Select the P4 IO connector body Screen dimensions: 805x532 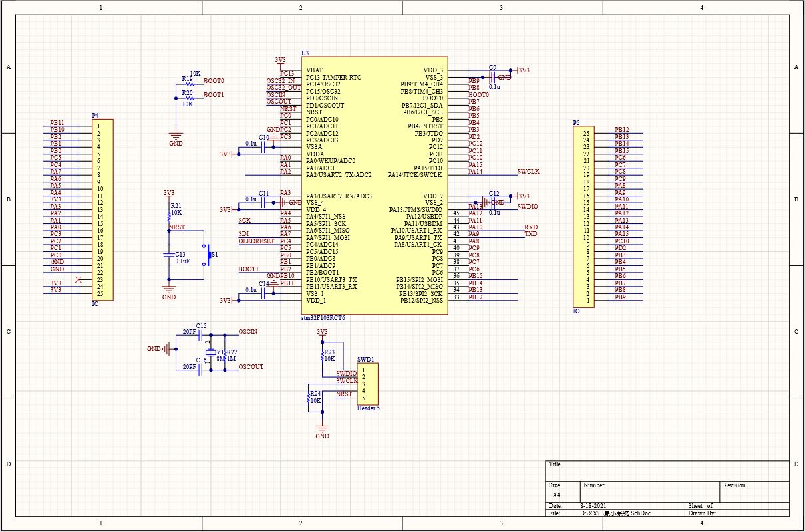[102, 210]
